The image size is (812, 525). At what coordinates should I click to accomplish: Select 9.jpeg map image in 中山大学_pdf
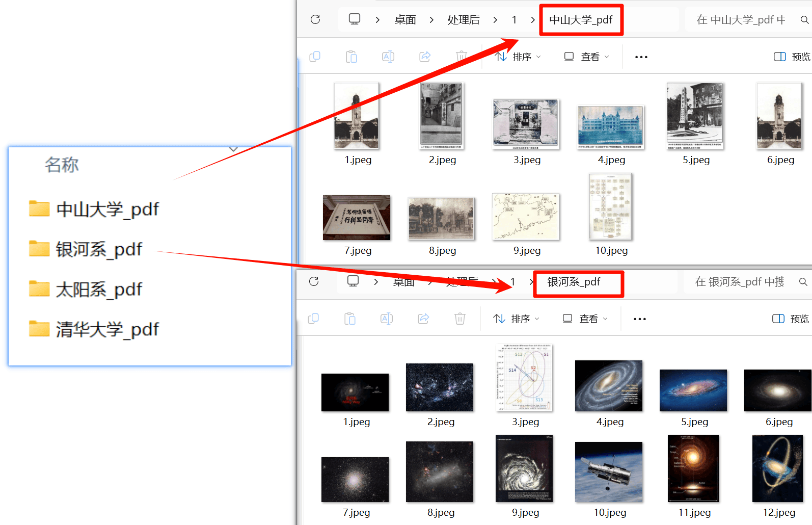526,217
